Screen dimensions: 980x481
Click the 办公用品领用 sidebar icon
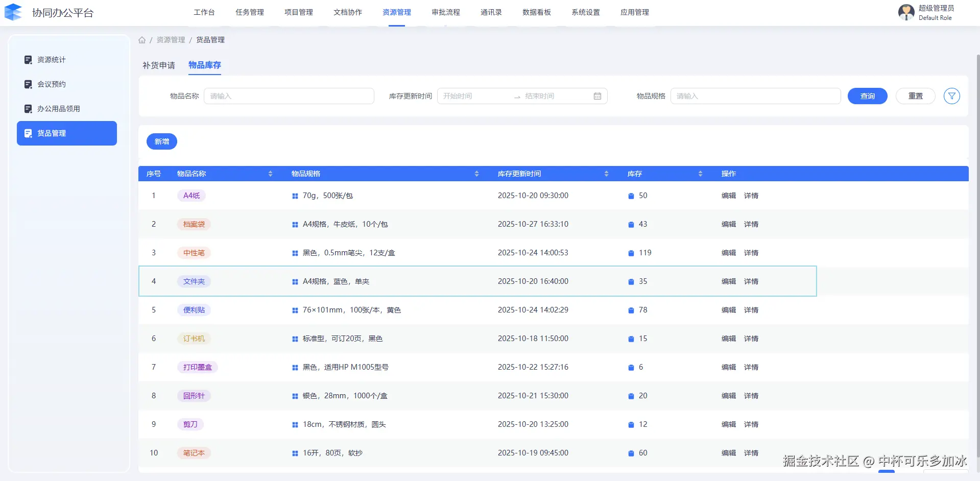coord(28,109)
